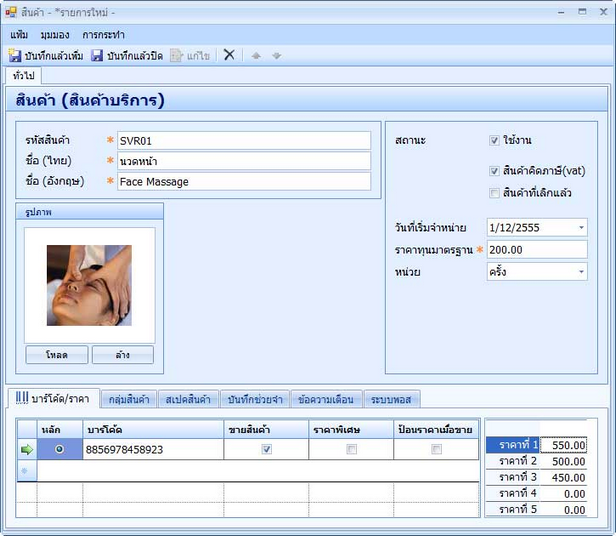The image size is (616, 536).
Task: Click the save and add new icon
Action: point(15,55)
